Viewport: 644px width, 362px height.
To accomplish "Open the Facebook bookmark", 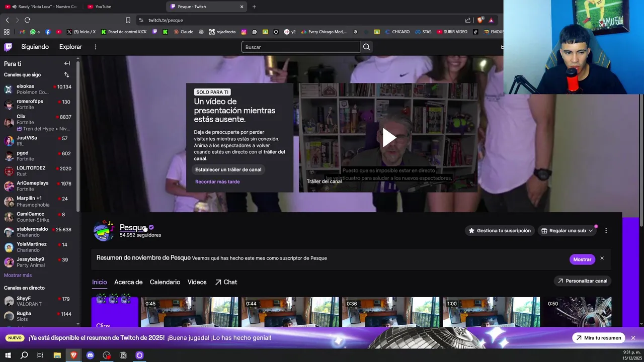I will pyautogui.click(x=48, y=32).
